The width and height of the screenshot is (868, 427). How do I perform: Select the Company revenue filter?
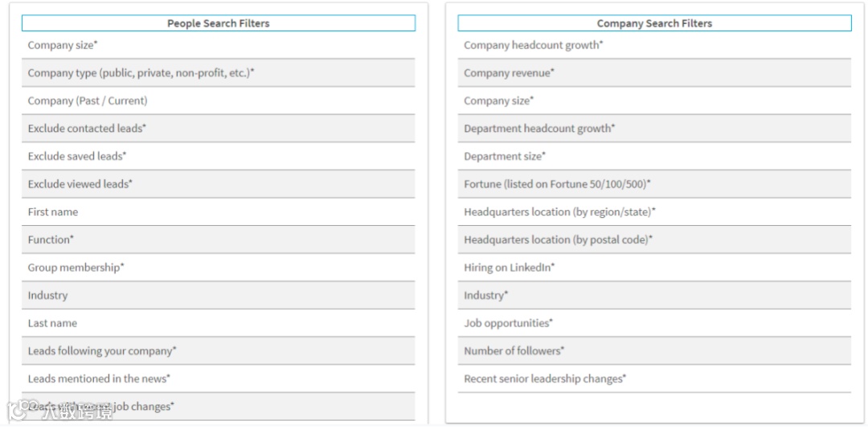(509, 73)
